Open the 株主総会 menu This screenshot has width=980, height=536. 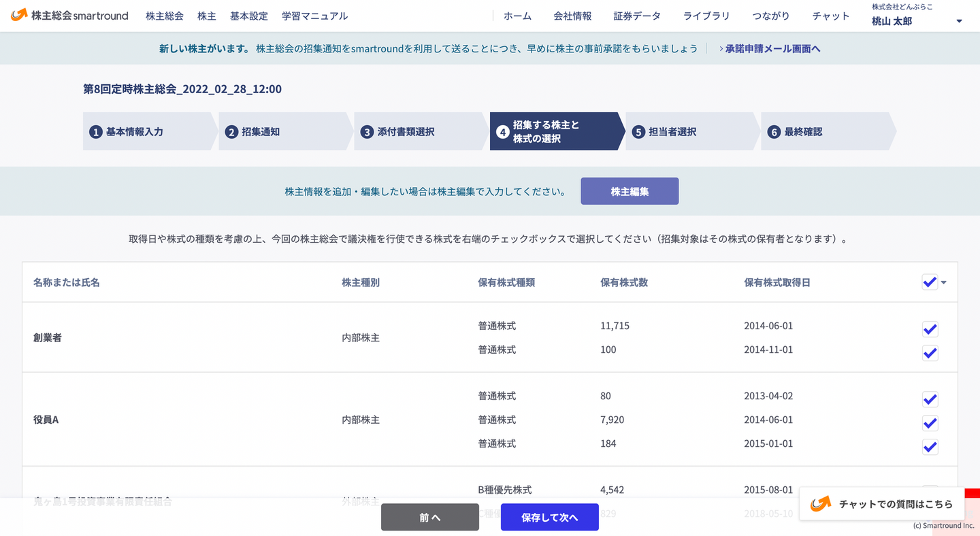coord(165,16)
